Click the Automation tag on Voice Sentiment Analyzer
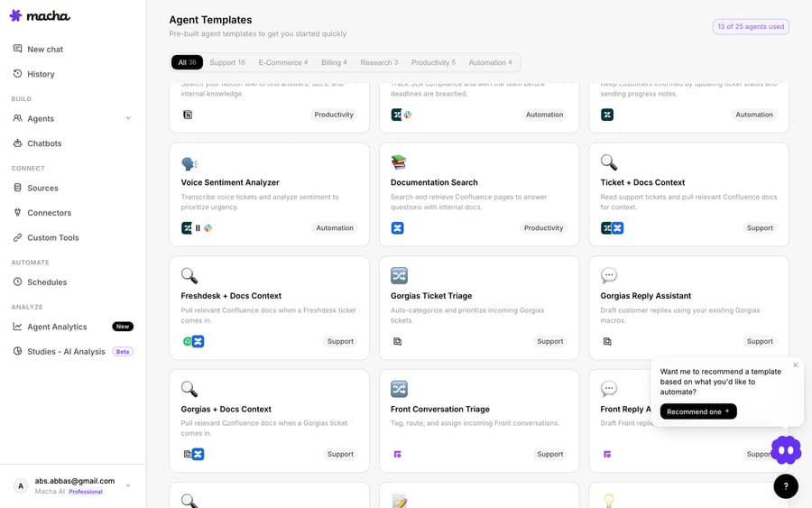The image size is (812, 508). pos(335,228)
